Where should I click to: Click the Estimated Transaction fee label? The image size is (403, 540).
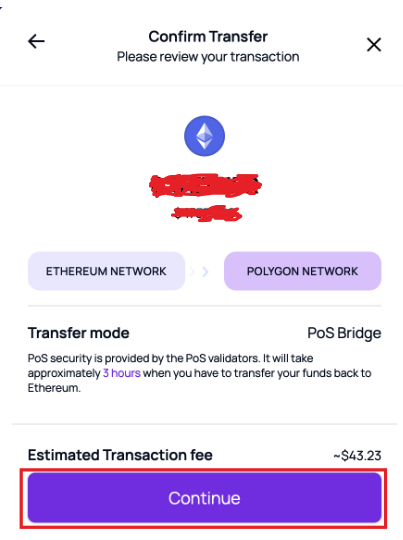pos(120,455)
